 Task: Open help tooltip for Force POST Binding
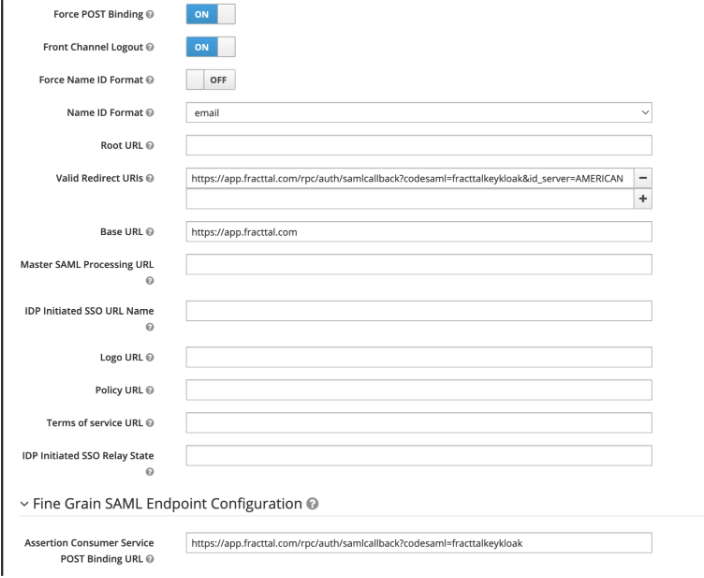[x=150, y=14]
